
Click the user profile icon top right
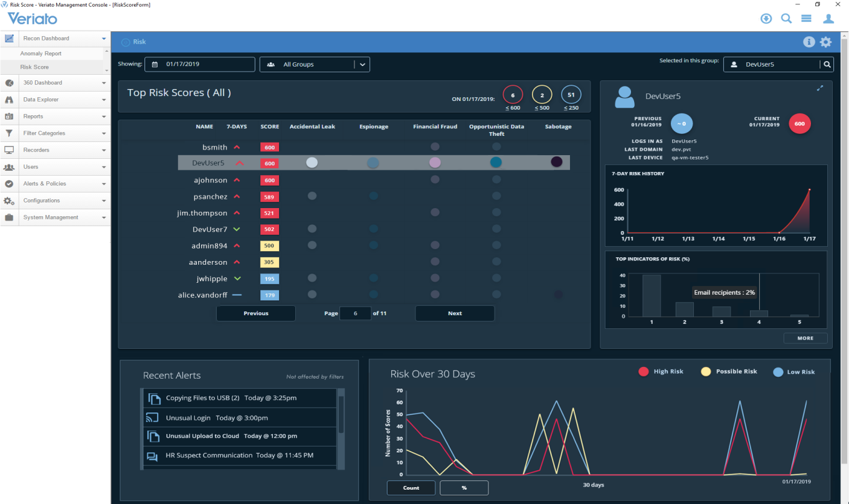coord(828,18)
